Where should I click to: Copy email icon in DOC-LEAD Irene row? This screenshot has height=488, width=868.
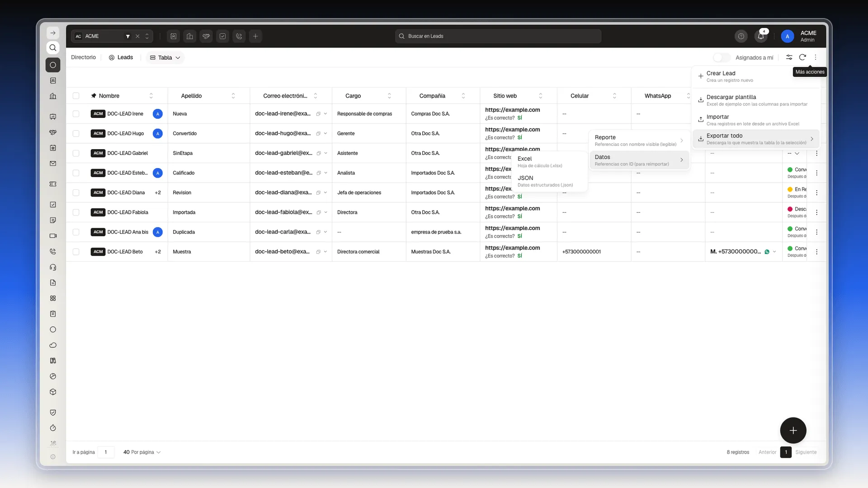coord(318,114)
